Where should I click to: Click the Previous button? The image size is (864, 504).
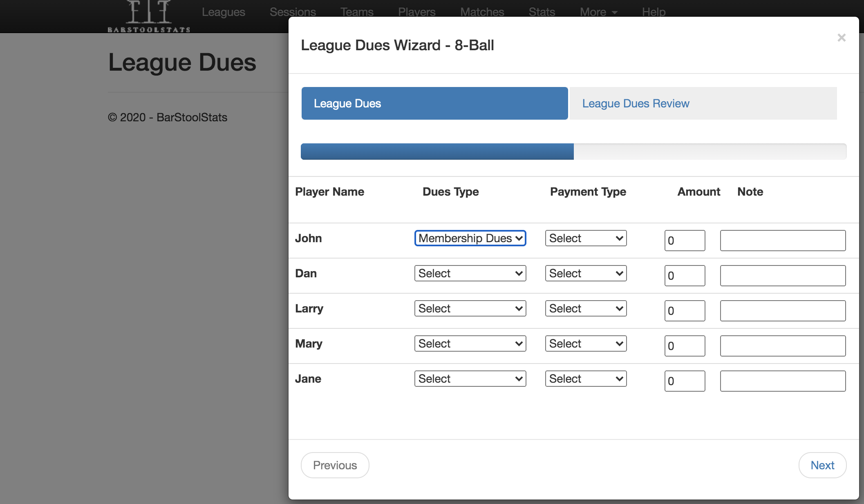click(x=335, y=465)
